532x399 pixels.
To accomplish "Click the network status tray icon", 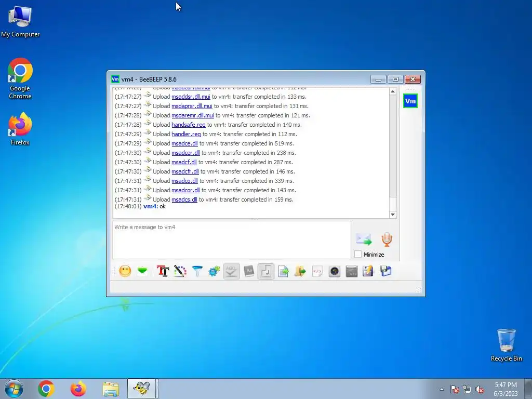I will pos(467,389).
